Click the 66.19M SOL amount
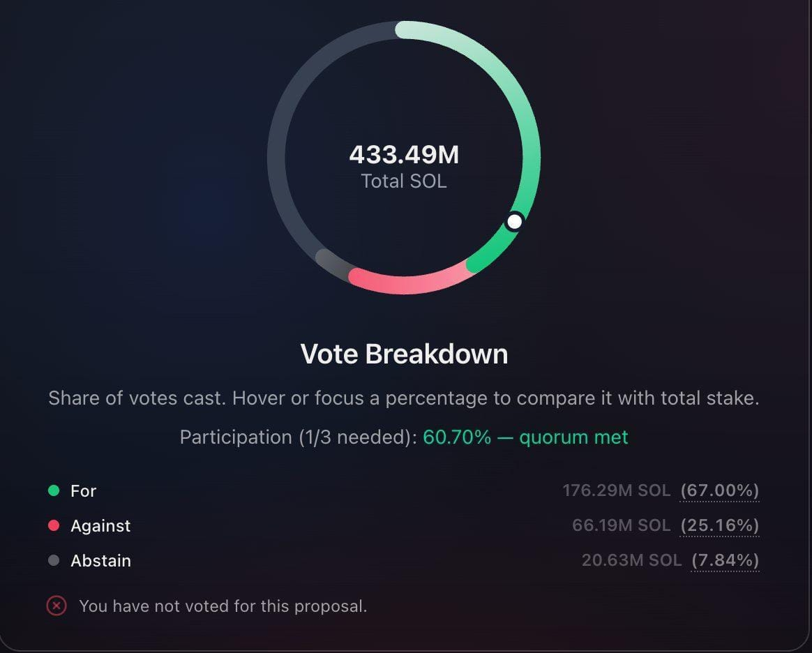The width and height of the screenshot is (812, 653). pyautogui.click(x=622, y=525)
